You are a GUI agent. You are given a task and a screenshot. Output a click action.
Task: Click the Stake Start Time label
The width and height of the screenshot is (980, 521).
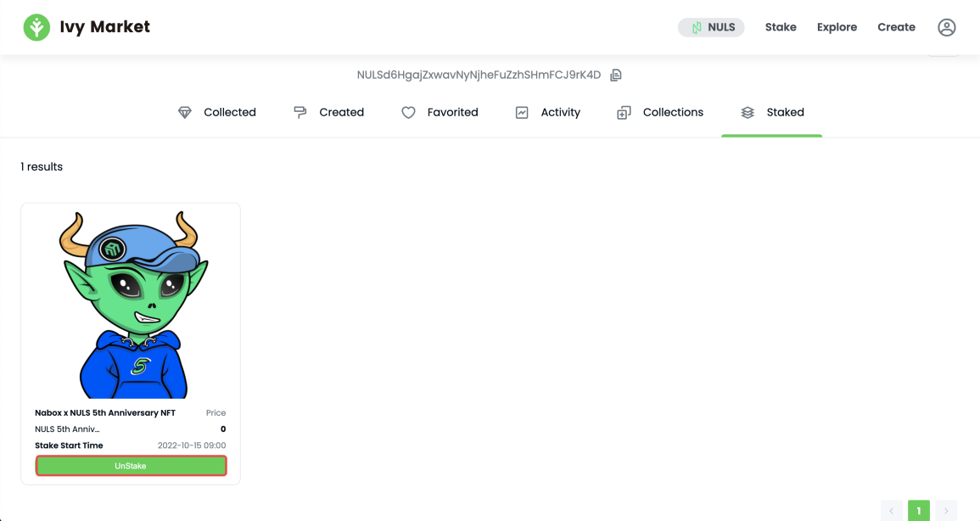[69, 445]
